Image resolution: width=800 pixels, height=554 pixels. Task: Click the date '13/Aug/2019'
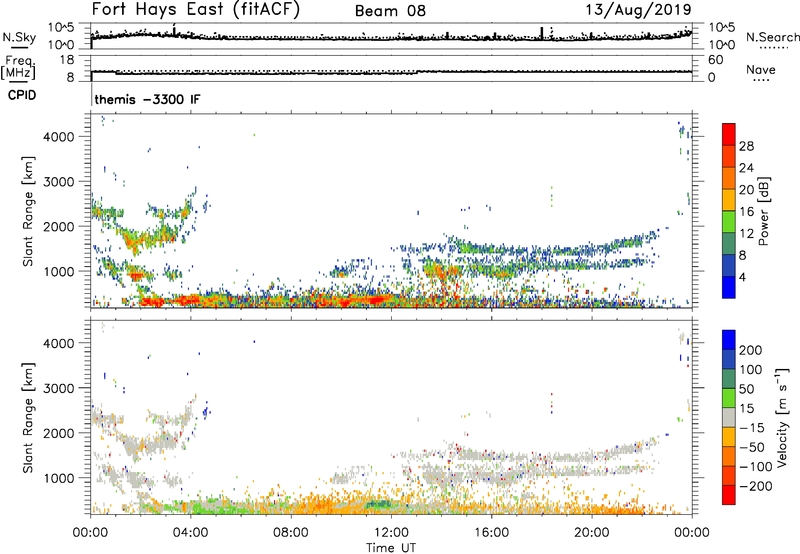[638, 9]
